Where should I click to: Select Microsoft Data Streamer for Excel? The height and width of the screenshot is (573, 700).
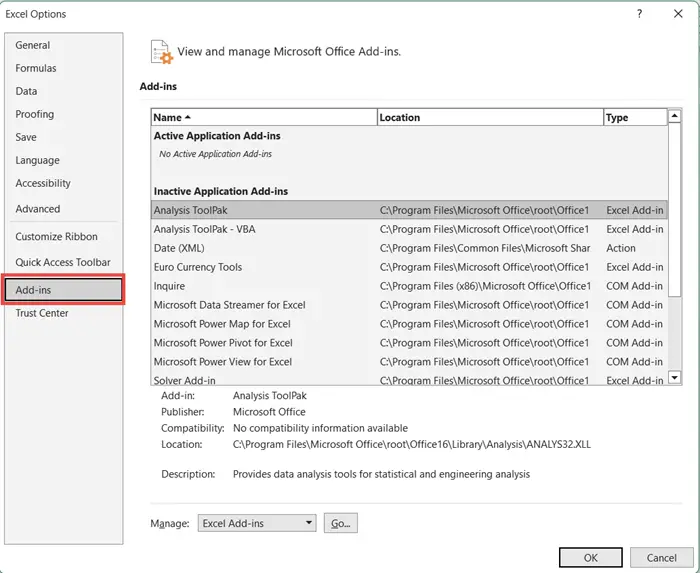pyautogui.click(x=409, y=305)
